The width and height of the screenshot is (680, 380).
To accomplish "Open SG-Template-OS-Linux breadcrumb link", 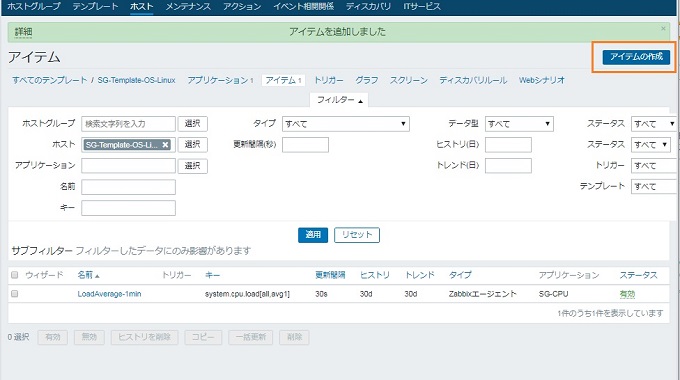I will (136, 80).
